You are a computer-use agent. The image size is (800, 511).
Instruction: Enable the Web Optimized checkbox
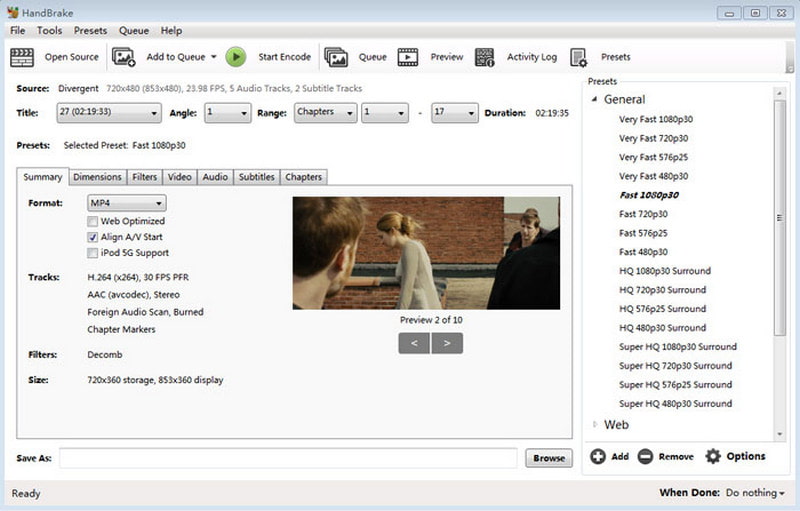coord(93,221)
